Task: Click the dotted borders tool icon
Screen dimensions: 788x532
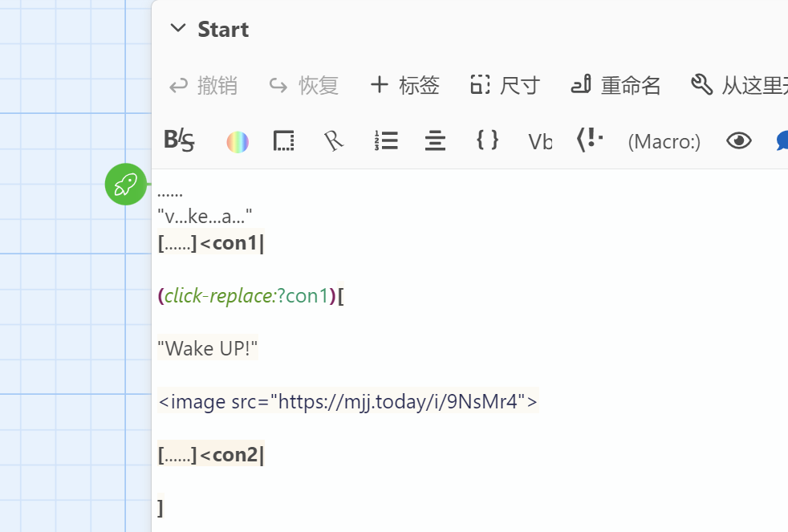Action: (x=284, y=141)
